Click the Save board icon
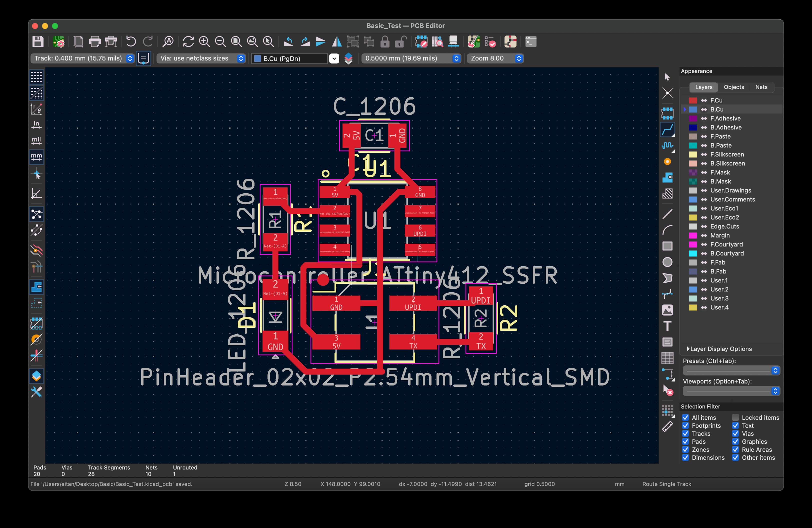Viewport: 812px width, 528px height. (38, 41)
